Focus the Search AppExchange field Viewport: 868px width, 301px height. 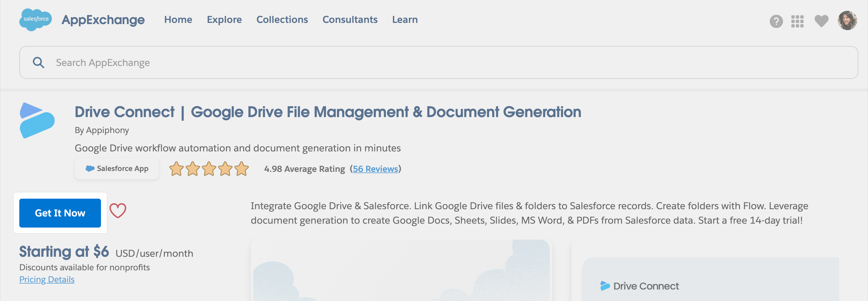pyautogui.click(x=438, y=63)
